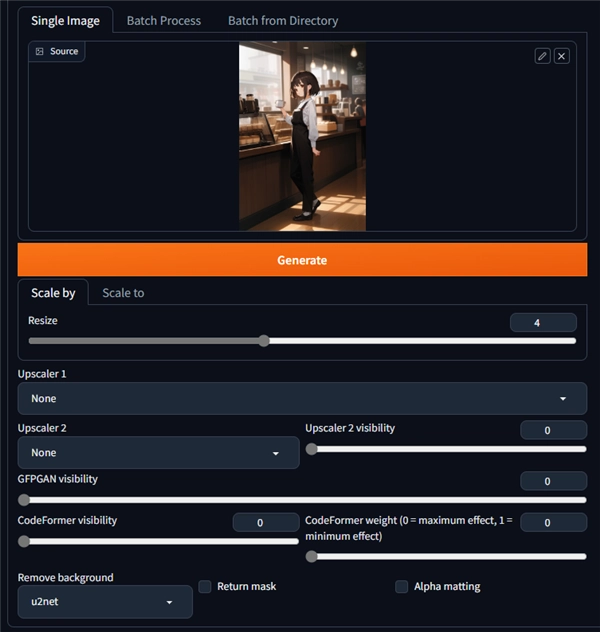
Task: Click the pencil edit icon on source image
Action: point(542,56)
